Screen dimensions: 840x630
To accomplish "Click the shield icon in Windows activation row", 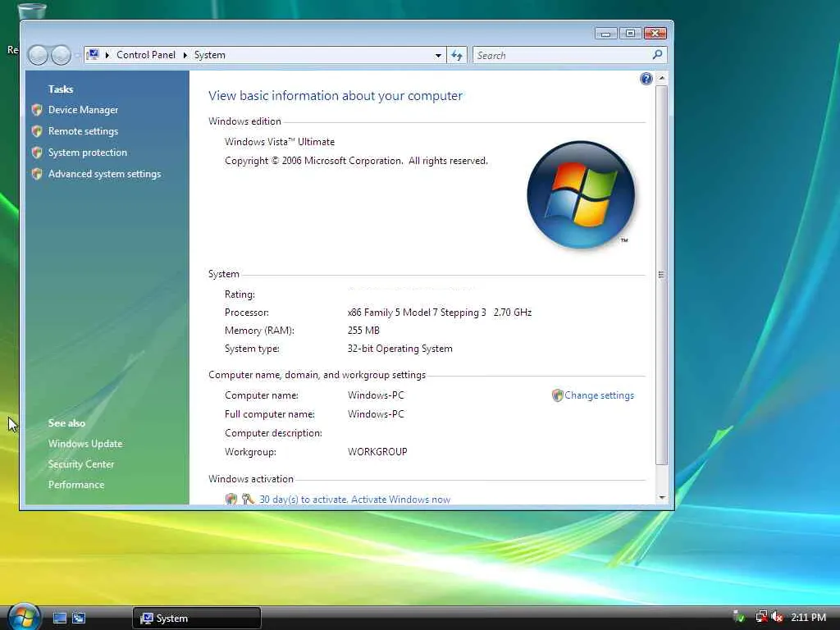I will tap(231, 500).
